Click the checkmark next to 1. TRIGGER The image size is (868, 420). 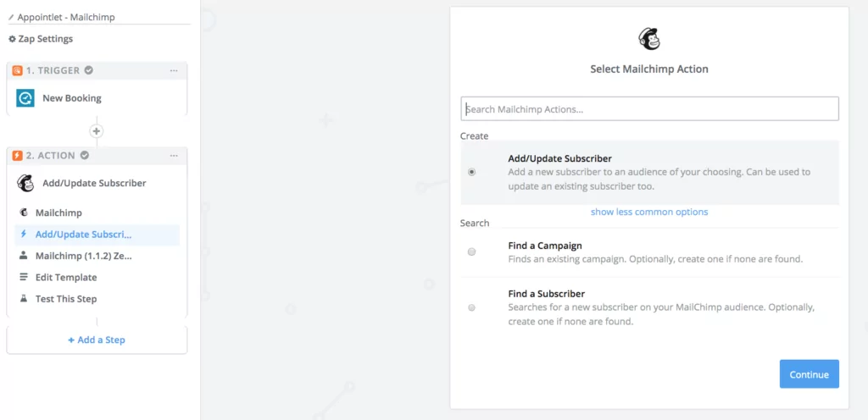[x=88, y=70]
